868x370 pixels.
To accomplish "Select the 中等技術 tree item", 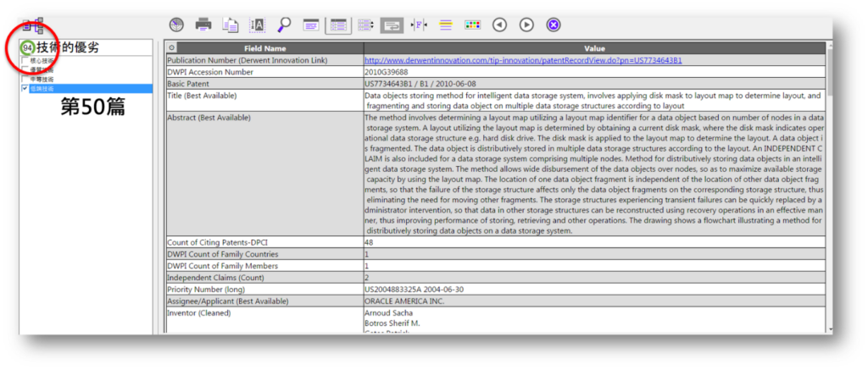I will 41,79.
